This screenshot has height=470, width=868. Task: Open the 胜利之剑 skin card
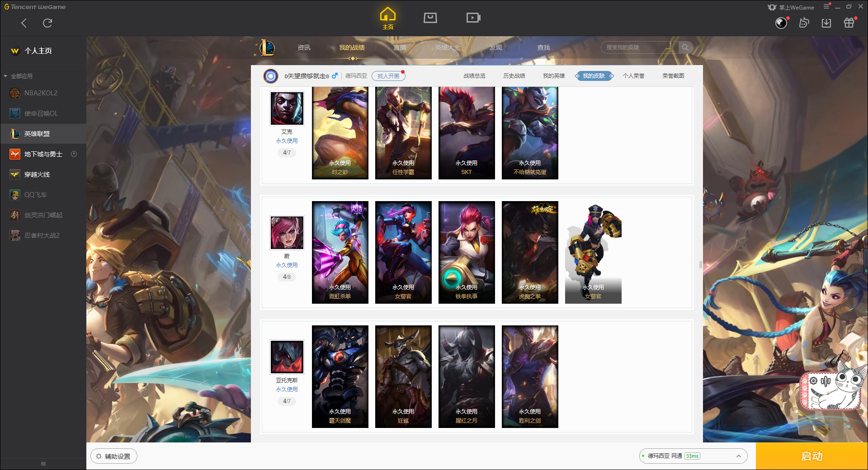pos(530,376)
